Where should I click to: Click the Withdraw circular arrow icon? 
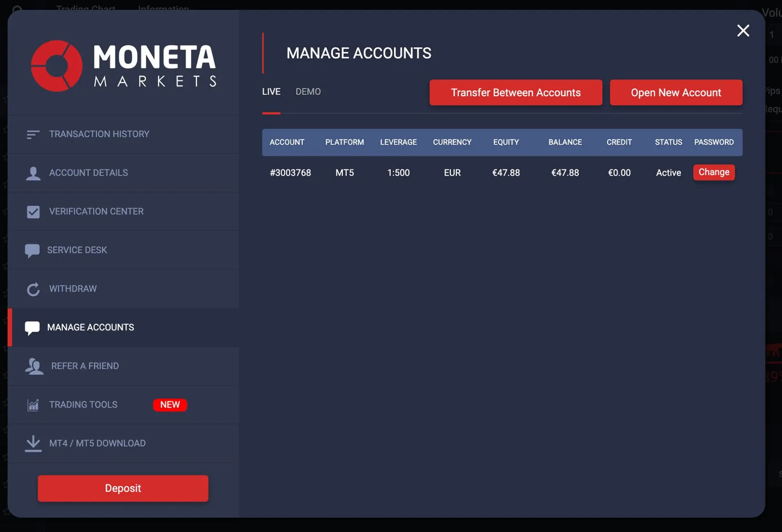pyautogui.click(x=33, y=289)
